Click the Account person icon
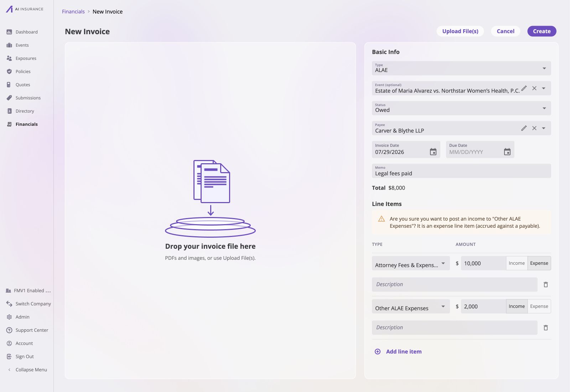Screen dimensions: 570x392 point(9,344)
